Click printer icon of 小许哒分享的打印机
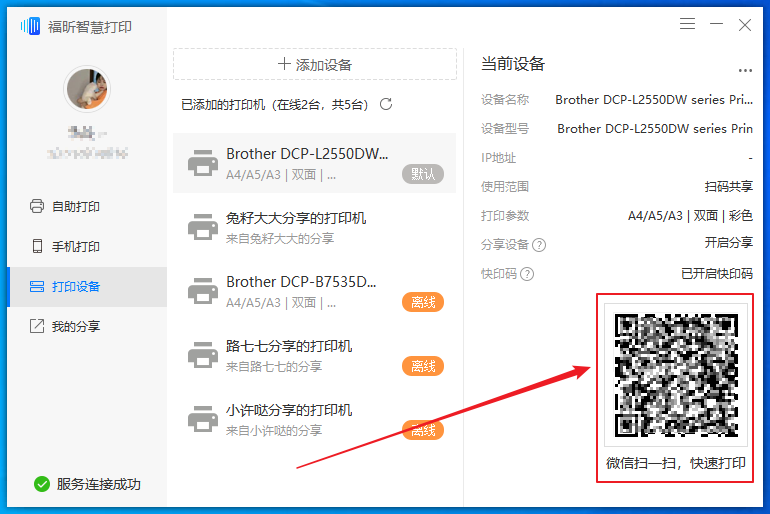Image resolution: width=770 pixels, height=514 pixels. [203, 420]
